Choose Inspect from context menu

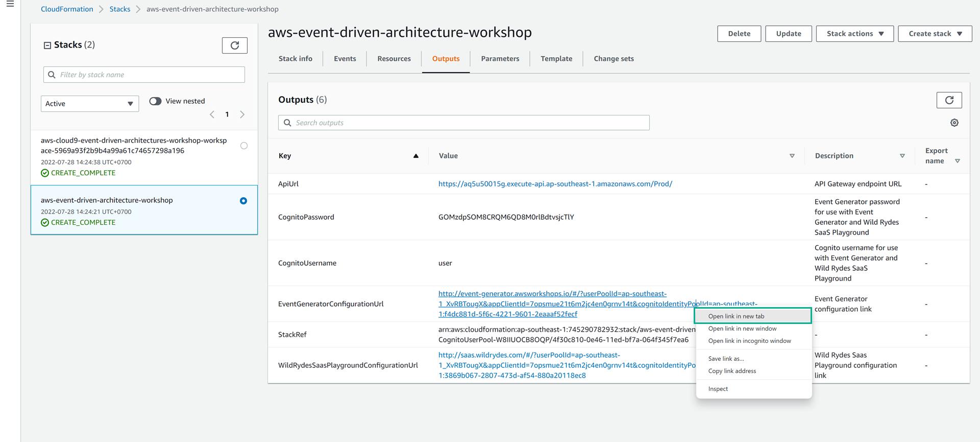[x=753, y=389]
